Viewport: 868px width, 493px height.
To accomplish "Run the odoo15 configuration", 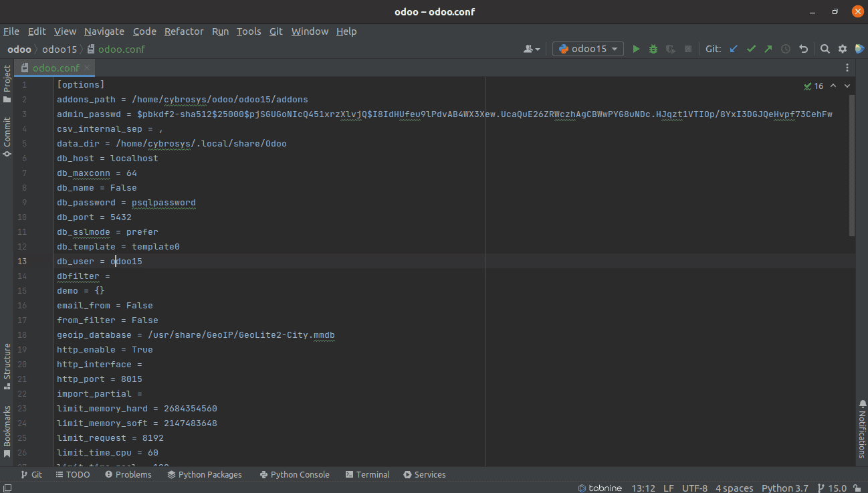I will coord(636,49).
